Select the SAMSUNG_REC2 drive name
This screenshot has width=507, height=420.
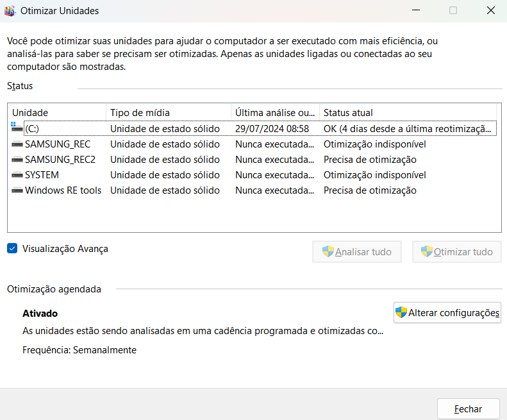click(60, 160)
